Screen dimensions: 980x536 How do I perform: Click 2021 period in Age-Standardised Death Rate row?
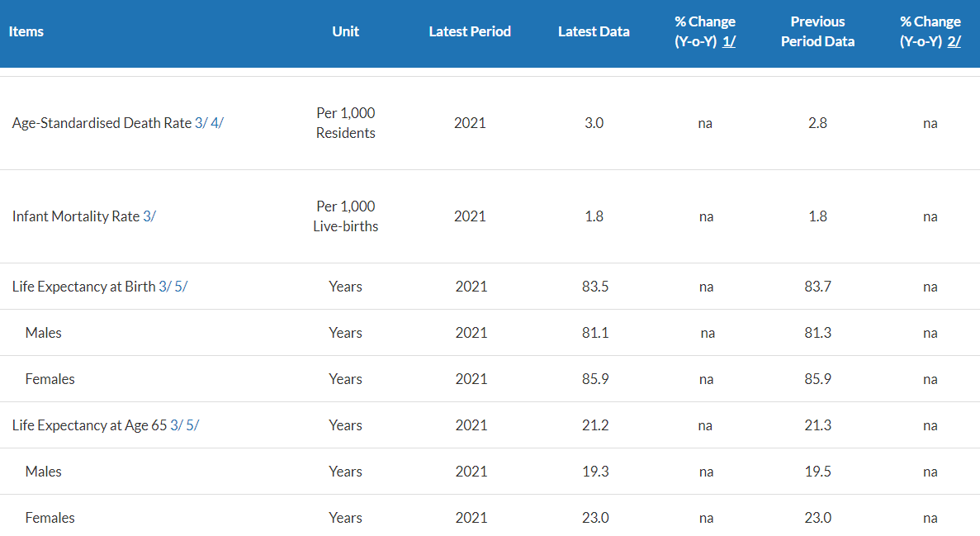[470, 123]
